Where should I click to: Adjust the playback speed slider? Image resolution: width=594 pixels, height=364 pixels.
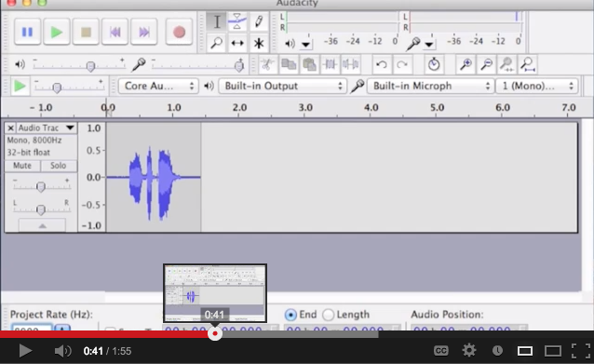tap(57, 88)
